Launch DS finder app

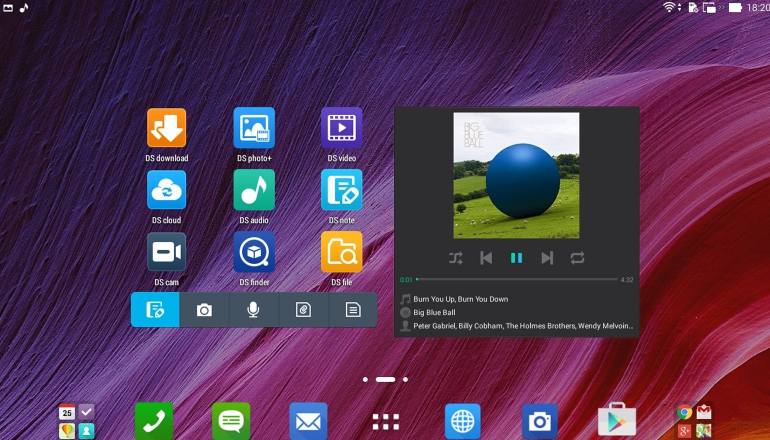(x=254, y=252)
